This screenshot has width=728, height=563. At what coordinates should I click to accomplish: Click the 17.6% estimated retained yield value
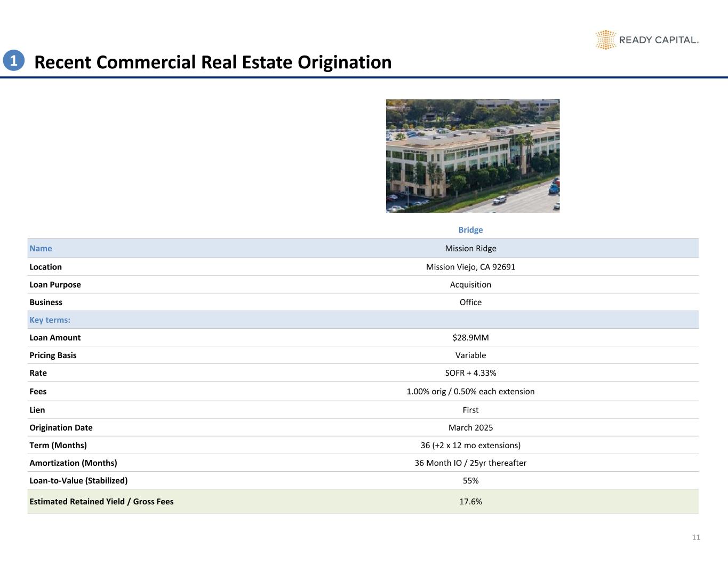tap(470, 502)
